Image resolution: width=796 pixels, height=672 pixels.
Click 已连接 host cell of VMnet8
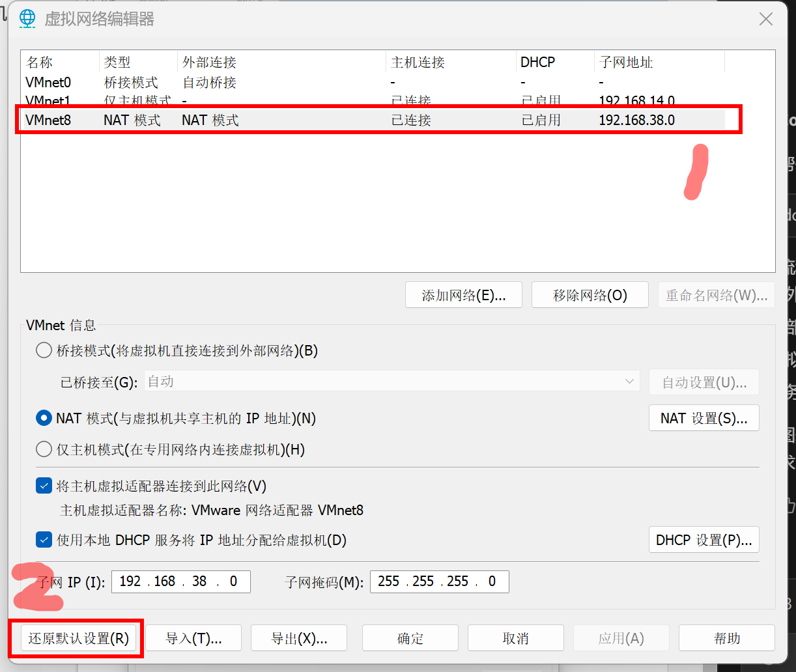[x=411, y=120]
